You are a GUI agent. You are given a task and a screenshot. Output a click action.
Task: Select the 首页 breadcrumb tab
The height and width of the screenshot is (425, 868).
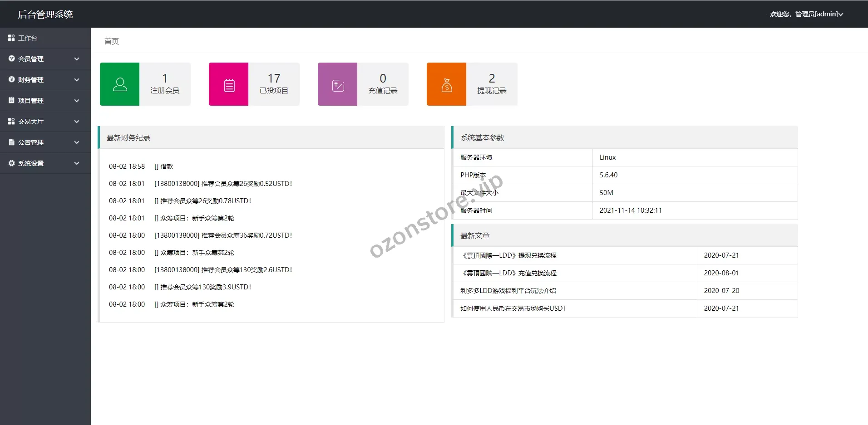(x=111, y=41)
